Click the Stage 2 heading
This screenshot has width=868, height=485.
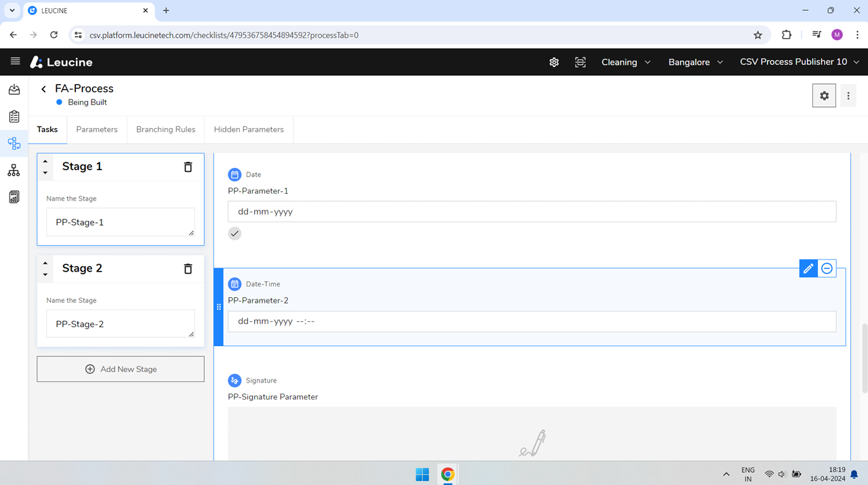pyautogui.click(x=82, y=268)
